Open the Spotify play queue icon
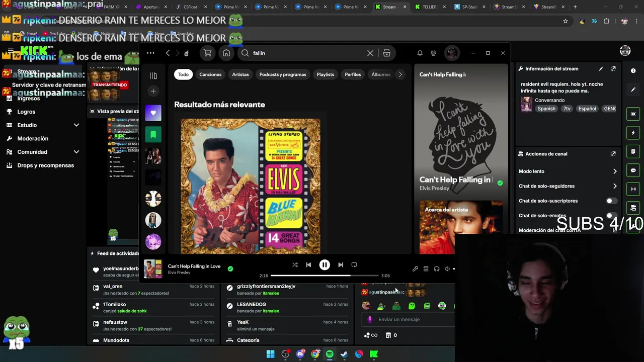644x362 pixels. coord(426,269)
